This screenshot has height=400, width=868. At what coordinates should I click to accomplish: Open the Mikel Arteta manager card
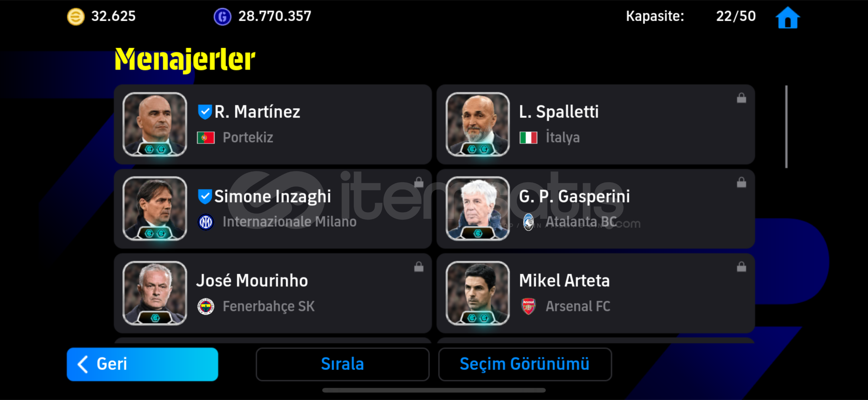click(595, 293)
